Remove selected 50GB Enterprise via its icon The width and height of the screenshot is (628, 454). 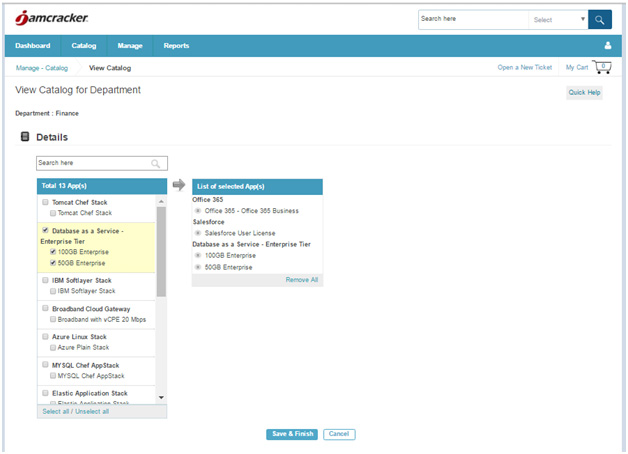pos(197,267)
